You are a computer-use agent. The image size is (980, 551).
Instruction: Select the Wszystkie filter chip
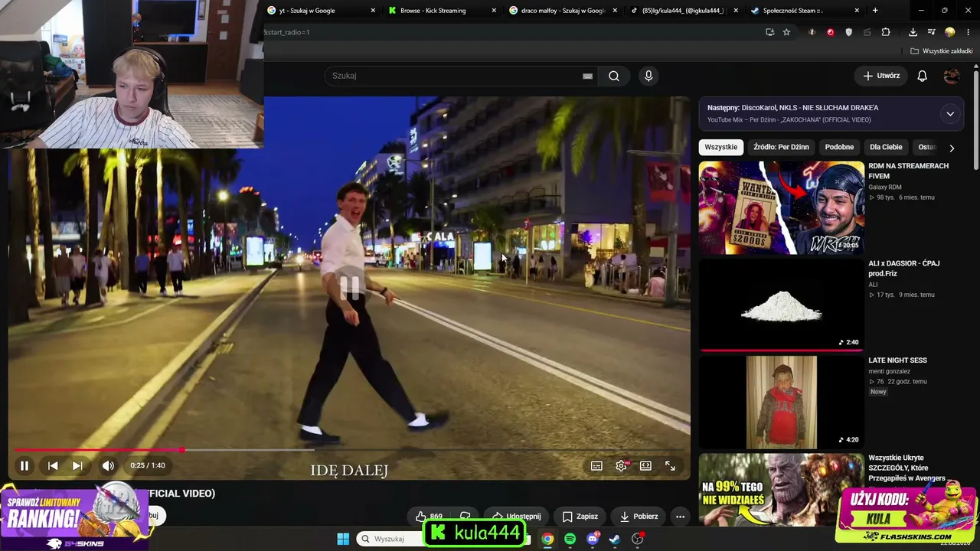click(x=721, y=147)
